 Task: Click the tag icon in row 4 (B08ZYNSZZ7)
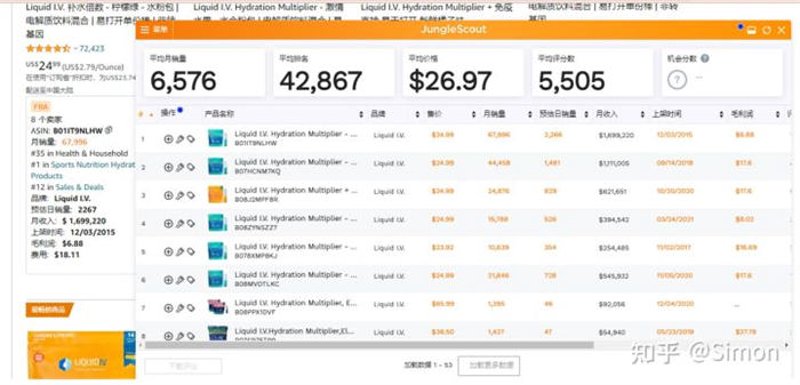point(190,223)
